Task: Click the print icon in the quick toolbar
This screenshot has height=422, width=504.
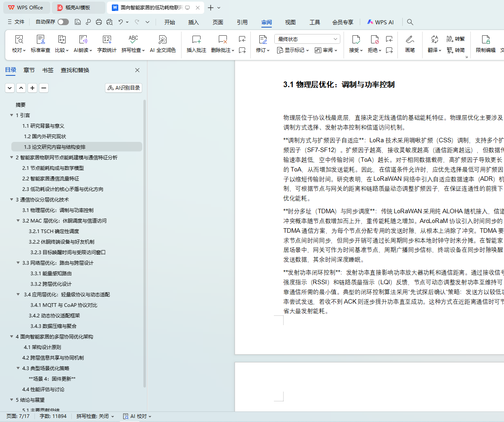Action: 99,22
